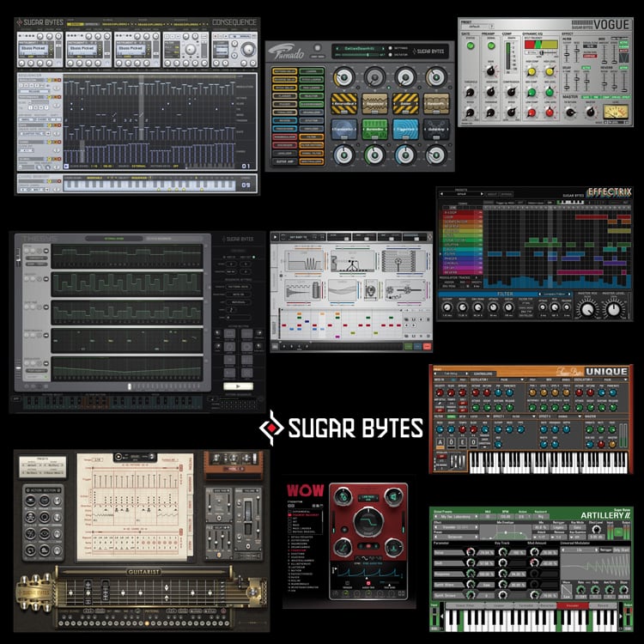This screenshot has width=644, height=644.
Task: Click the vowel E button in Unique
Action: click(462, 442)
